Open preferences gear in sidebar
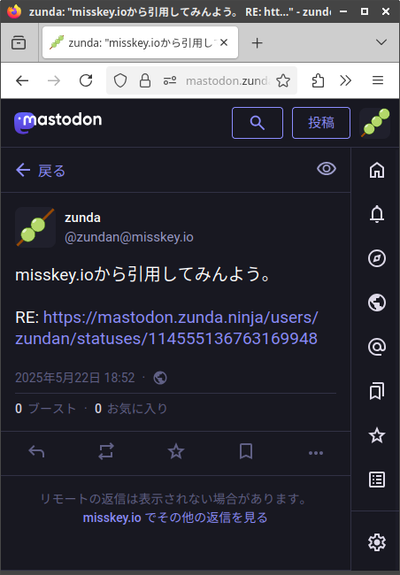Screen dimensions: 400x575 [377, 542]
